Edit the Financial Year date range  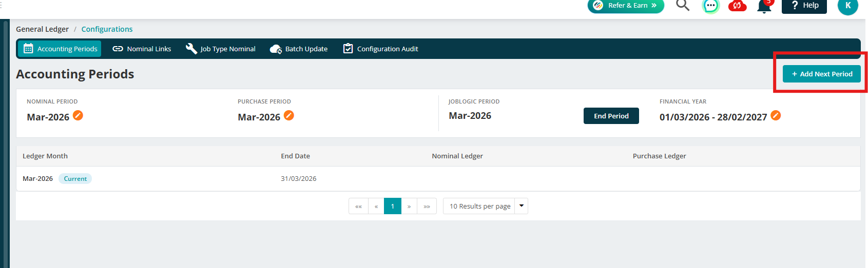point(776,115)
